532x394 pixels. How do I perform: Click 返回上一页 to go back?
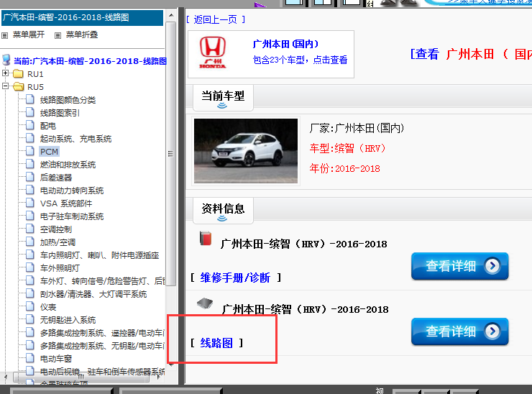(215, 19)
